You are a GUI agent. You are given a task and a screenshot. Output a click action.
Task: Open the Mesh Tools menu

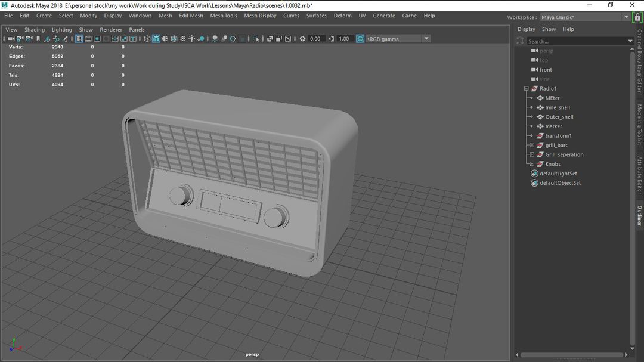(224, 16)
